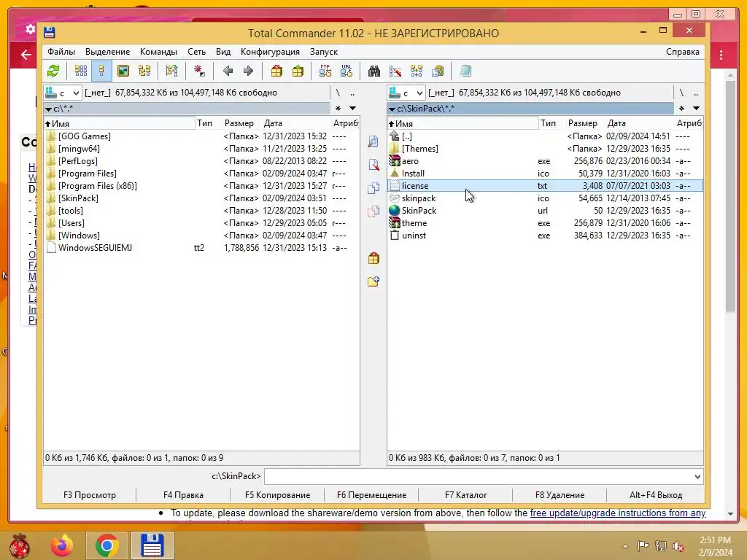Screen dimensions: 747x560
Task: Show directory tree via toolbar icon
Action: [144, 71]
